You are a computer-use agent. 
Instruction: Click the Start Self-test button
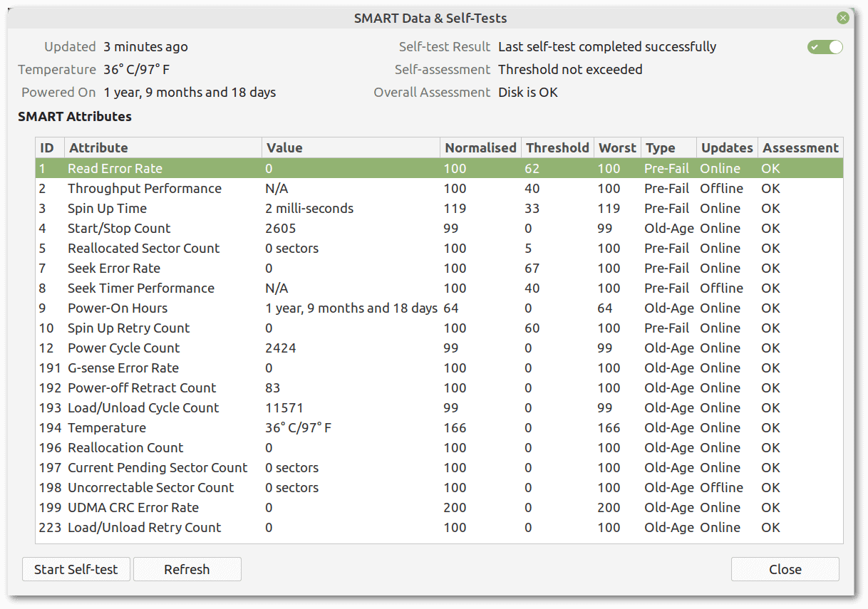click(76, 569)
